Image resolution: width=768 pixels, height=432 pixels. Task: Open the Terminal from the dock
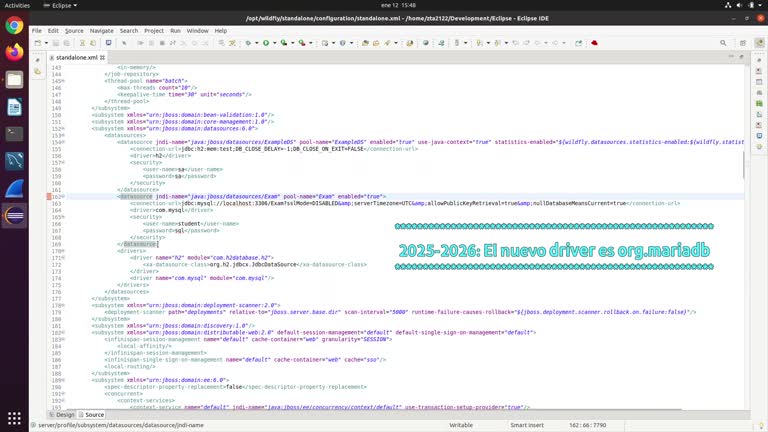click(14, 134)
